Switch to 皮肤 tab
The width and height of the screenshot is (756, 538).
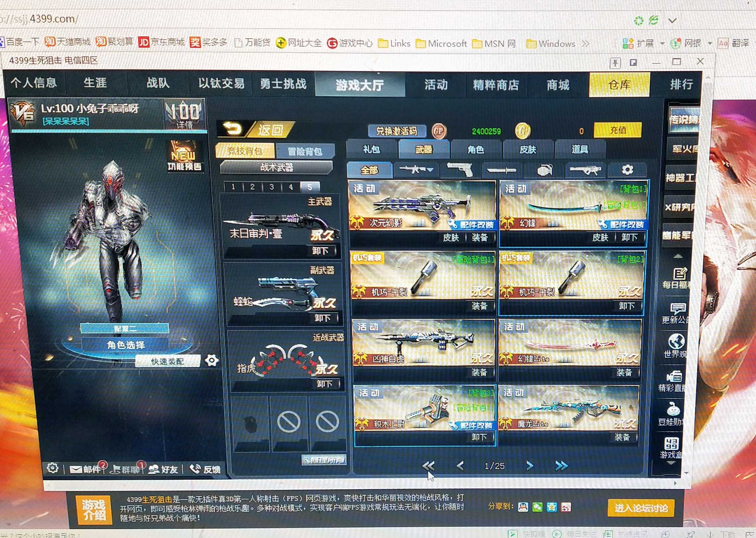point(528,149)
